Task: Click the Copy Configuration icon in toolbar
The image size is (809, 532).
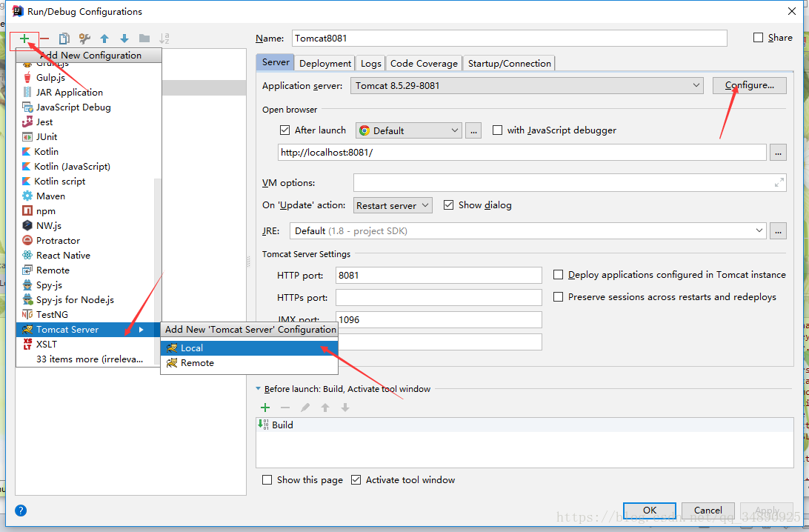Action: pyautogui.click(x=64, y=39)
